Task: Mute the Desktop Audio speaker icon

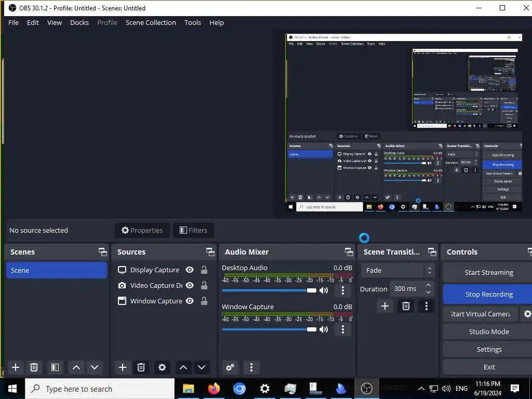Action: pyautogui.click(x=324, y=290)
